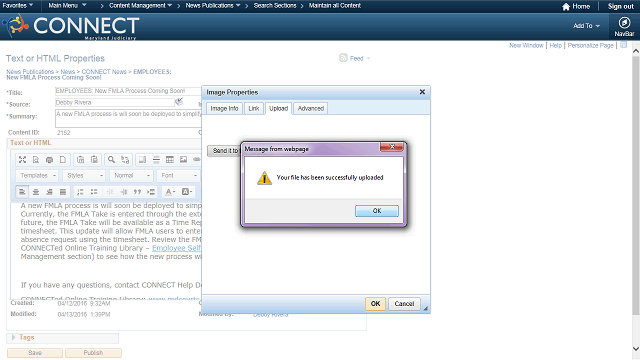Open the Favorites menu
This screenshot has height=360, width=640.
[x=18, y=6]
